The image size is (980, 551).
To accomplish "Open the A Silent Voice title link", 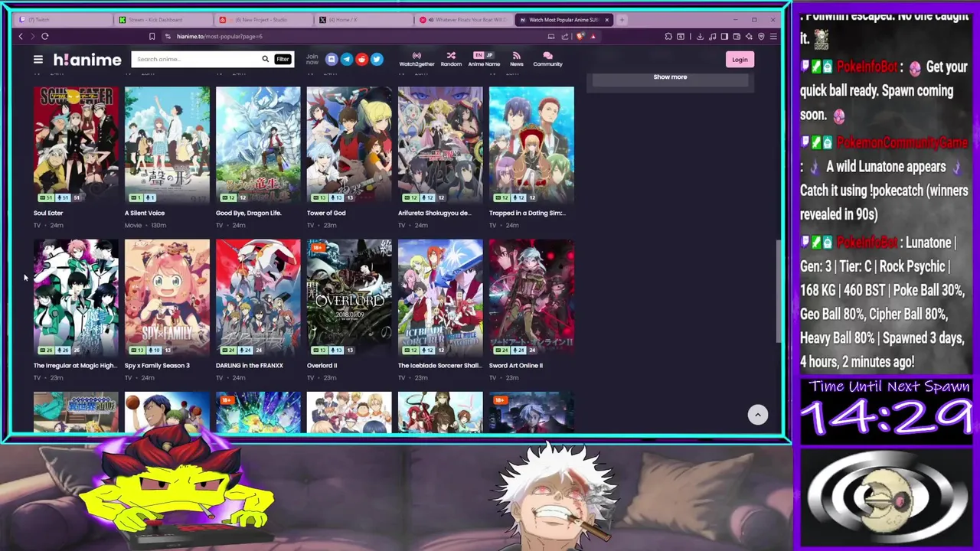I will tap(145, 213).
